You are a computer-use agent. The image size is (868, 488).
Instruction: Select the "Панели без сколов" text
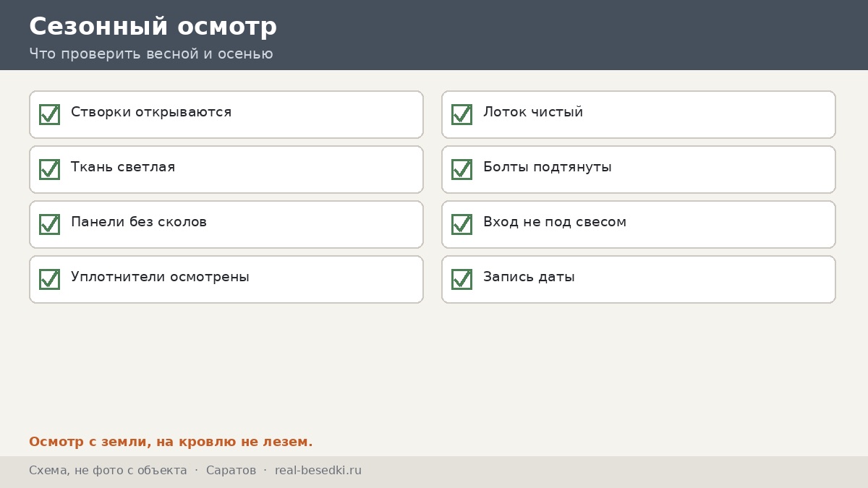coord(139,222)
